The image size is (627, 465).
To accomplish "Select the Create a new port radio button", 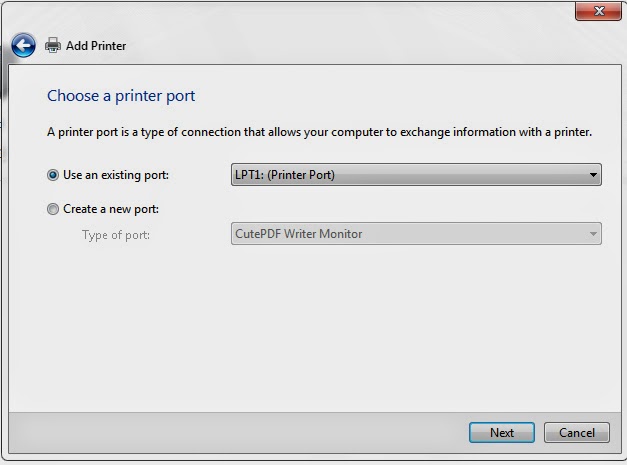I will click(x=53, y=209).
